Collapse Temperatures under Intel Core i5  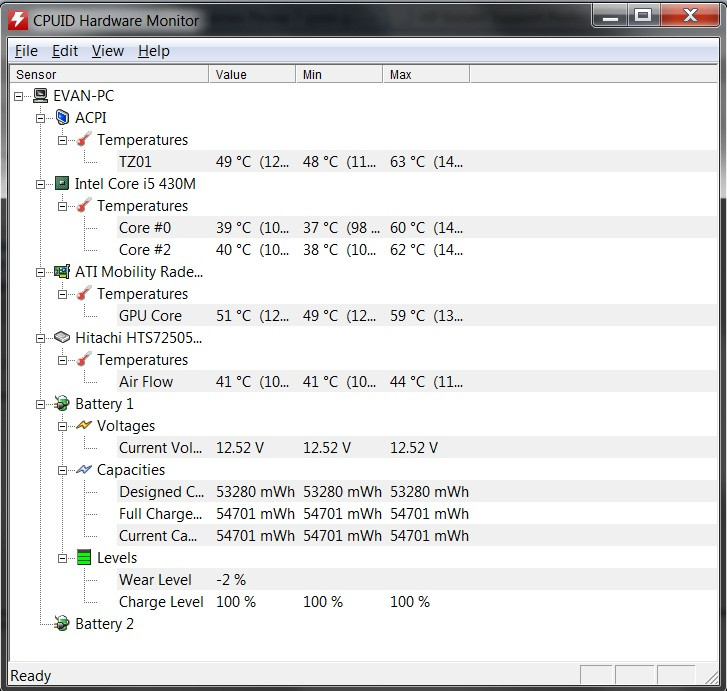click(62, 206)
